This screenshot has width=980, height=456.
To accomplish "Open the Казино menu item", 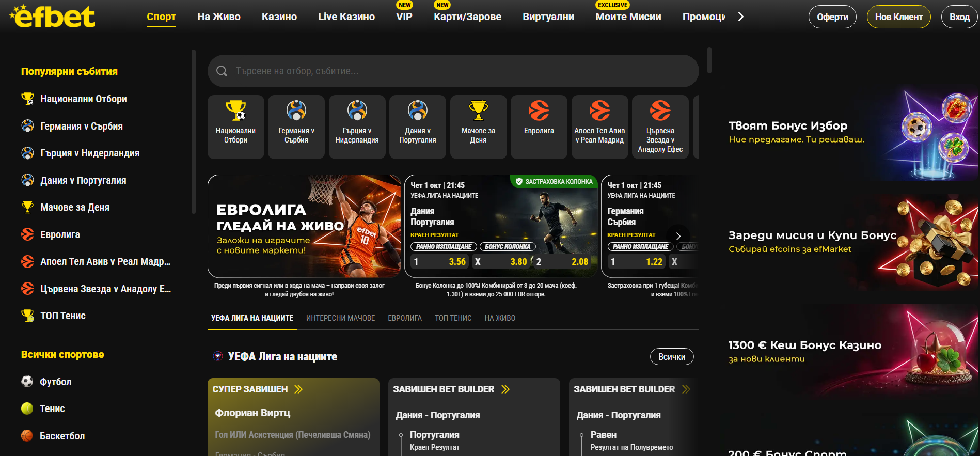I will point(279,17).
